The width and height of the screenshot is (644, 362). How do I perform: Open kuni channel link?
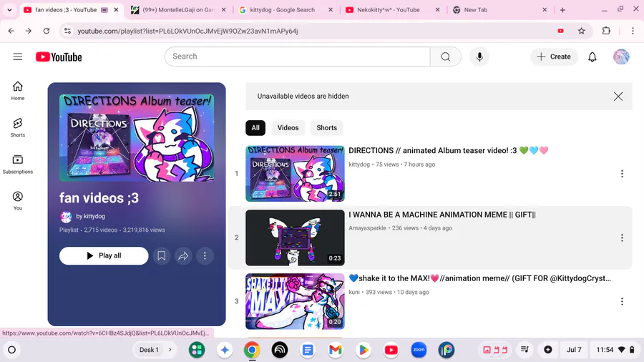coord(354,292)
